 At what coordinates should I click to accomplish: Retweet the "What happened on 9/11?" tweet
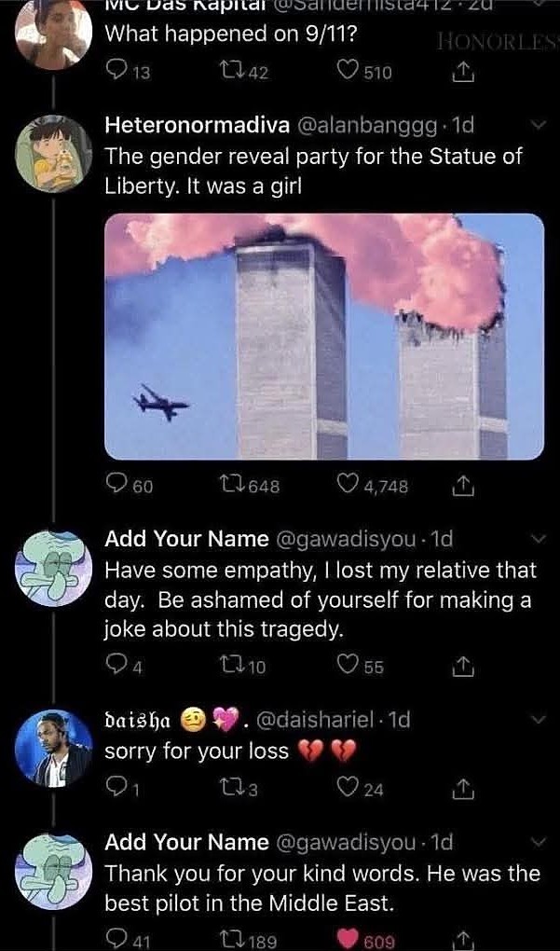[239, 71]
